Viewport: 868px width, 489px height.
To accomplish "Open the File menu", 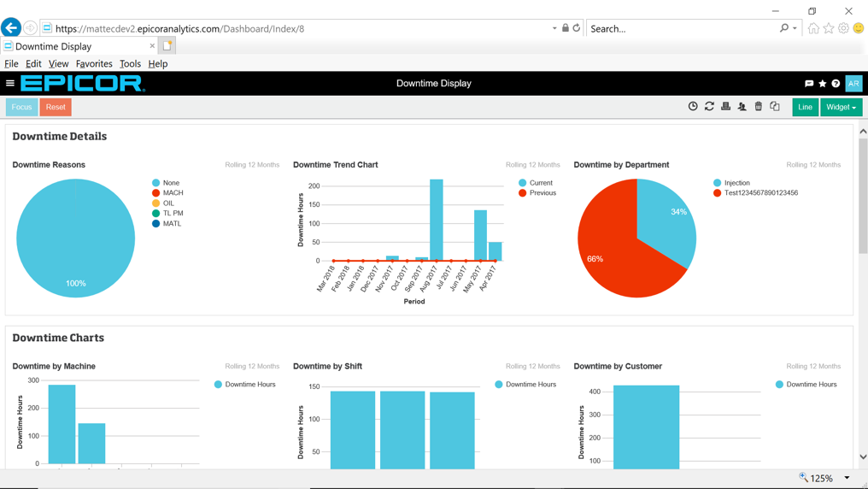I will pyautogui.click(x=11, y=63).
